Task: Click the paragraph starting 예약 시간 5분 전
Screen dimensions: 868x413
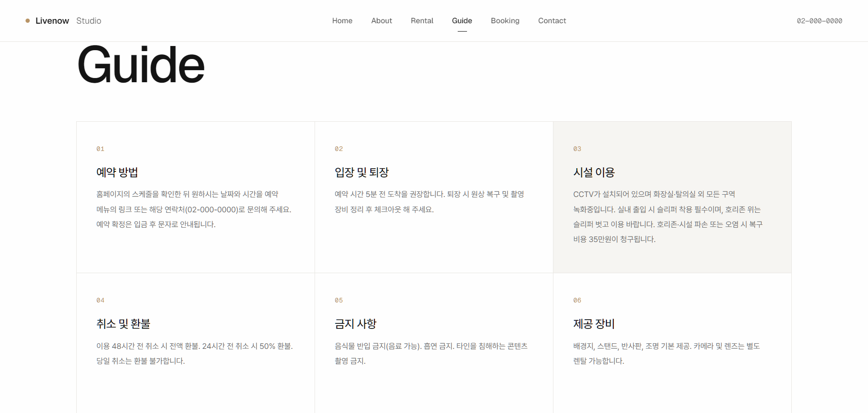Action: [429, 202]
